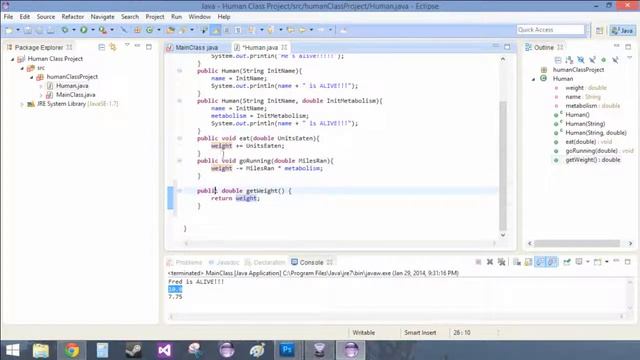Close the Human.java editor tab
Viewport: 640px width, 360px height.
[284, 47]
